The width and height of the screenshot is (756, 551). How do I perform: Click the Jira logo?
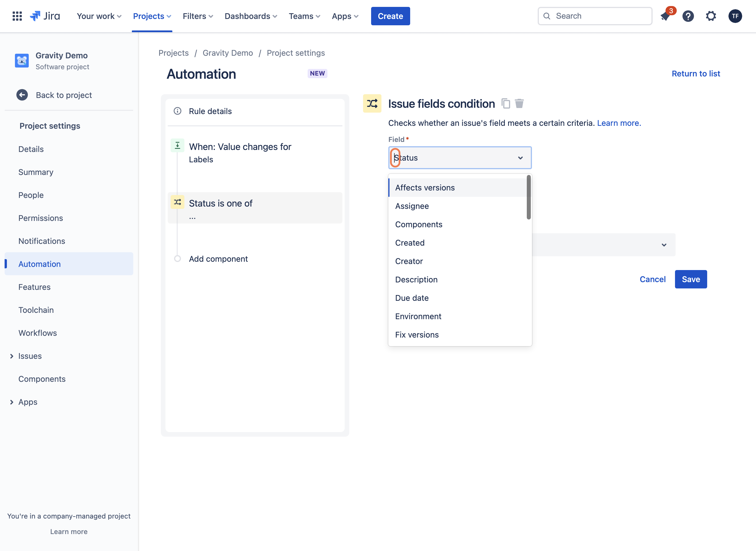[45, 16]
